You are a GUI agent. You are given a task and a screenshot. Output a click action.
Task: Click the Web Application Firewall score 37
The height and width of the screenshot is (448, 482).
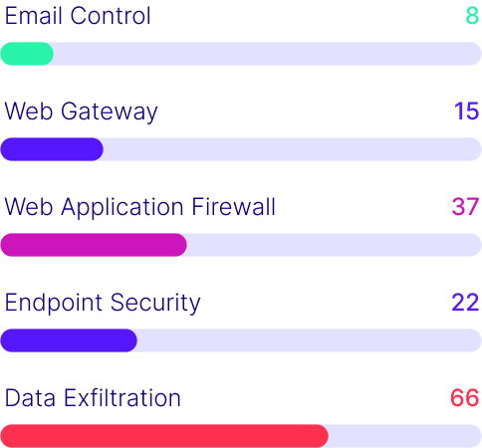(465, 207)
